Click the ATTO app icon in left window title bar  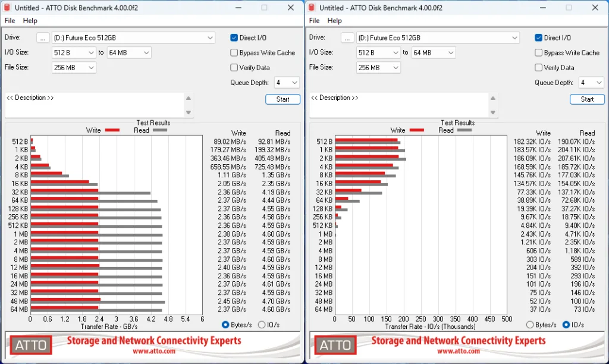coord(7,7)
